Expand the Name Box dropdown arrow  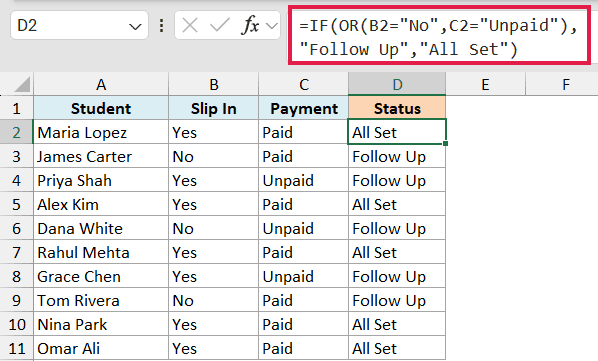[135, 27]
